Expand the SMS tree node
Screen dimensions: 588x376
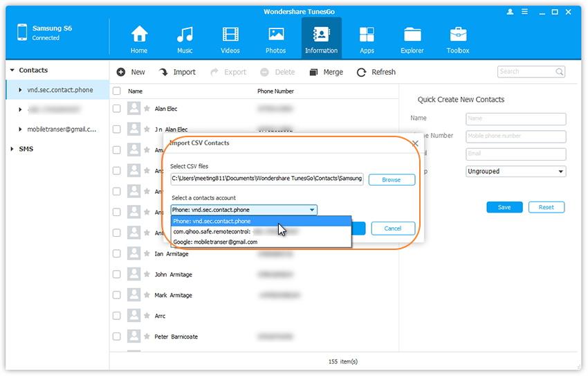tap(12, 149)
